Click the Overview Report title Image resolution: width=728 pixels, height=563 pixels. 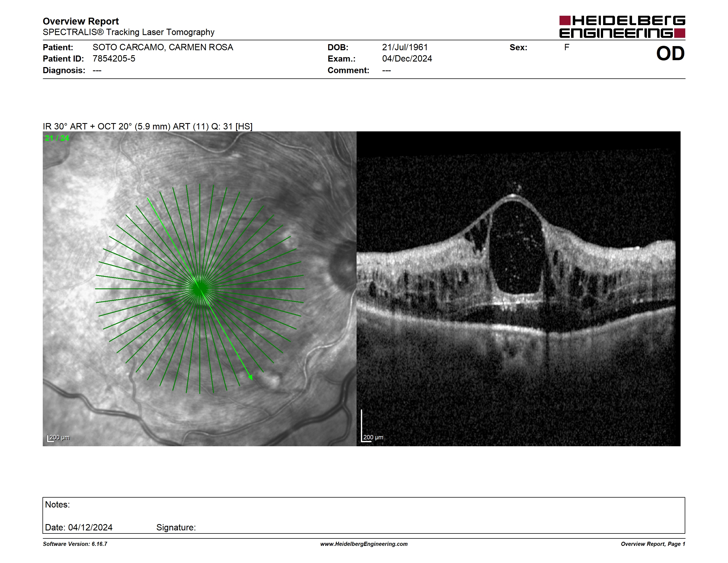pyautogui.click(x=81, y=21)
